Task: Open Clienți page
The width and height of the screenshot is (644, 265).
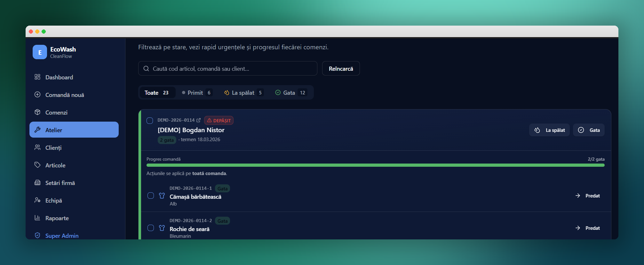Action: coord(74,148)
